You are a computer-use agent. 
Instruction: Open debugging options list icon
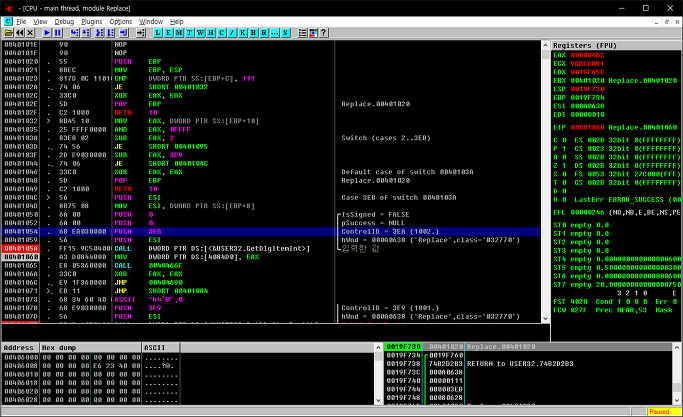coord(303,33)
